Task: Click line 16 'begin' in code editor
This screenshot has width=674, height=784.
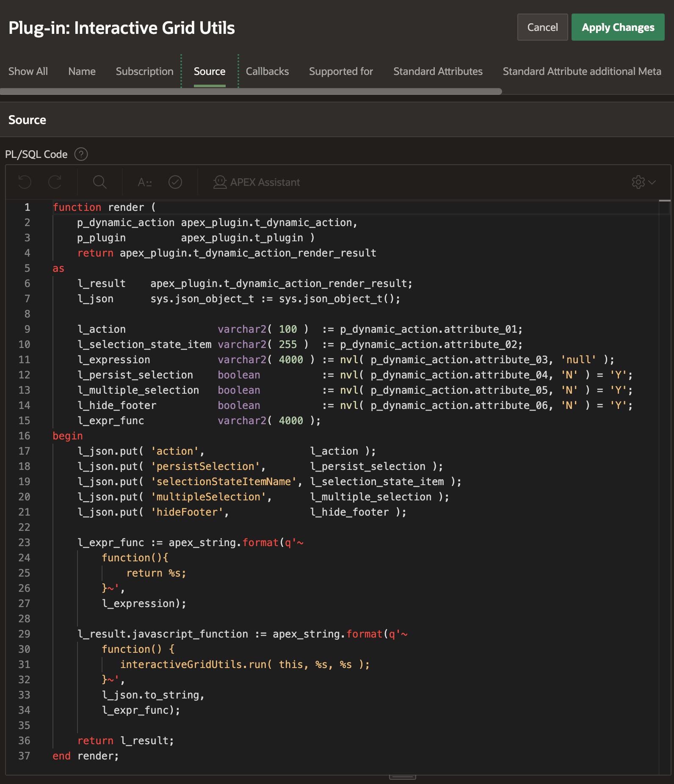Action: 68,436
